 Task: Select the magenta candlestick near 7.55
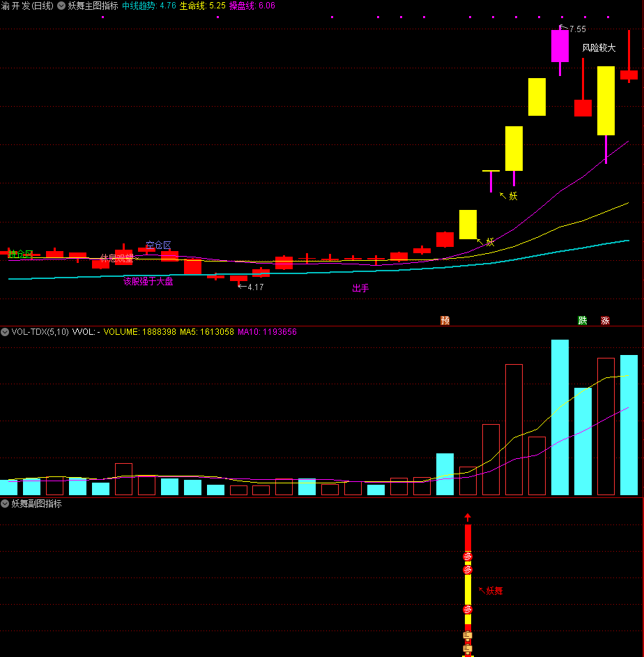[560, 46]
